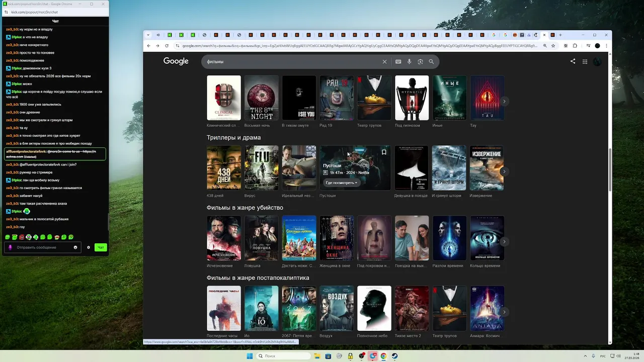Open The 8th Night movie poster
This screenshot has width=644, height=362.
[261, 98]
